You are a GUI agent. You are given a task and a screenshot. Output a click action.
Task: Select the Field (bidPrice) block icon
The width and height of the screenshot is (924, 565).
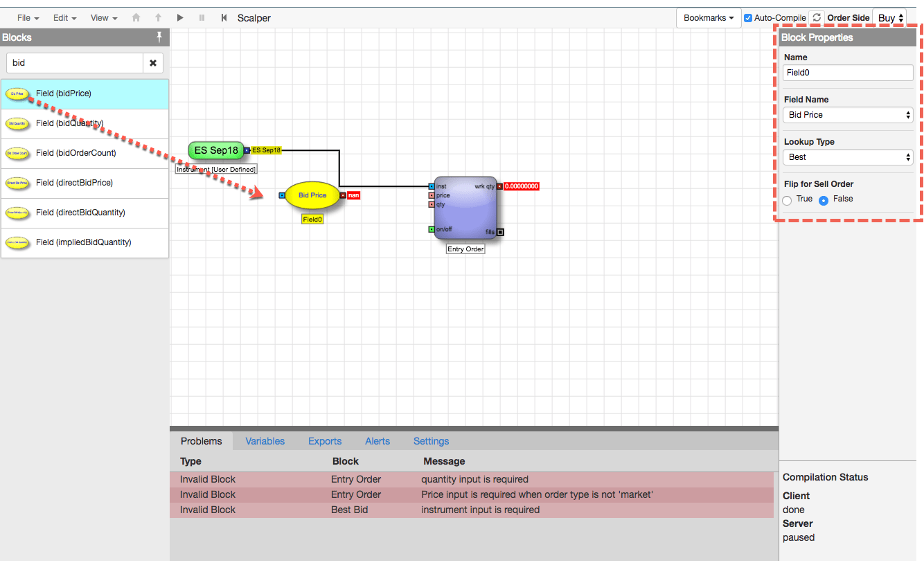point(17,93)
